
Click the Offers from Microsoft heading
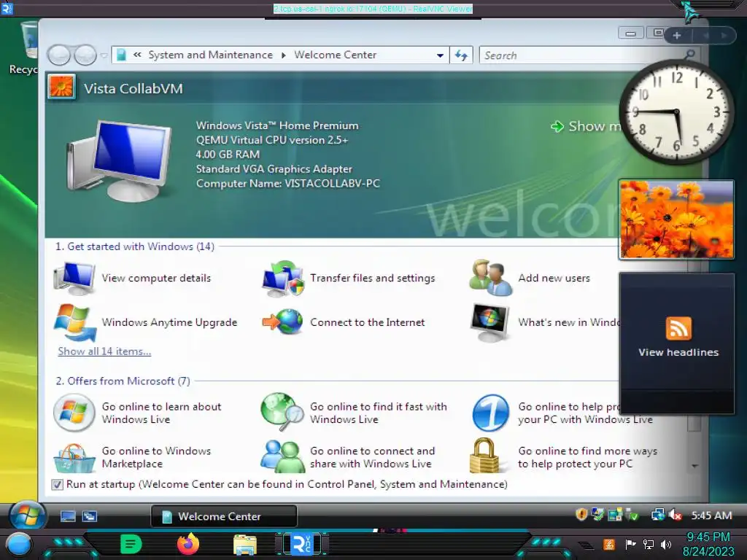click(x=123, y=381)
